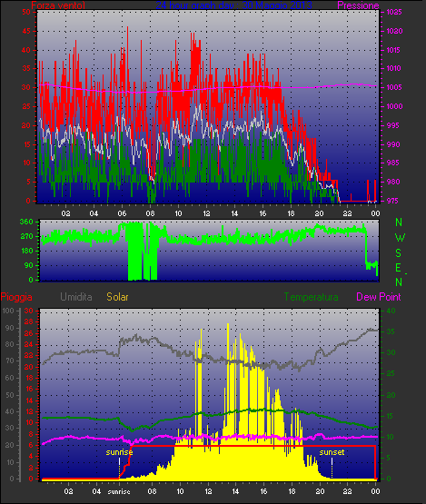Click the 15 value on the green temperature axis

(x=391, y=416)
